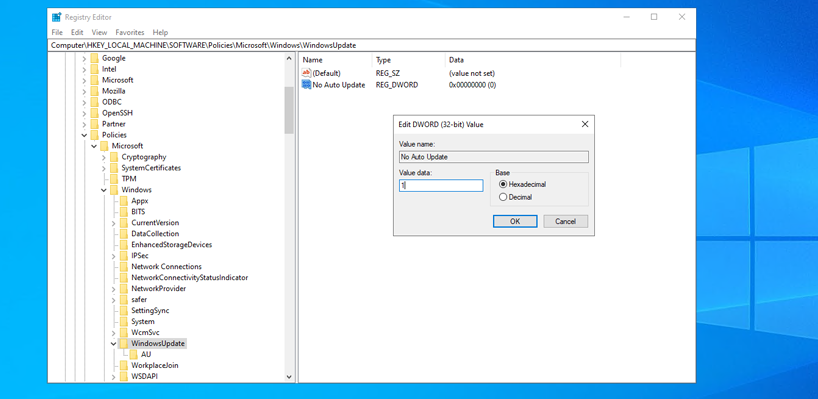Click the Google key folder icon
This screenshot has width=818, height=399.
point(94,58)
